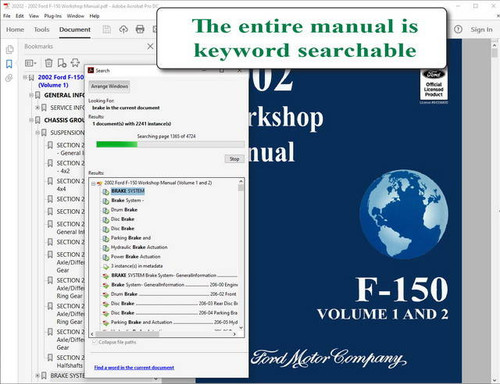Expand the BRAKE SYSTEM bookmark node

[x=37, y=376]
